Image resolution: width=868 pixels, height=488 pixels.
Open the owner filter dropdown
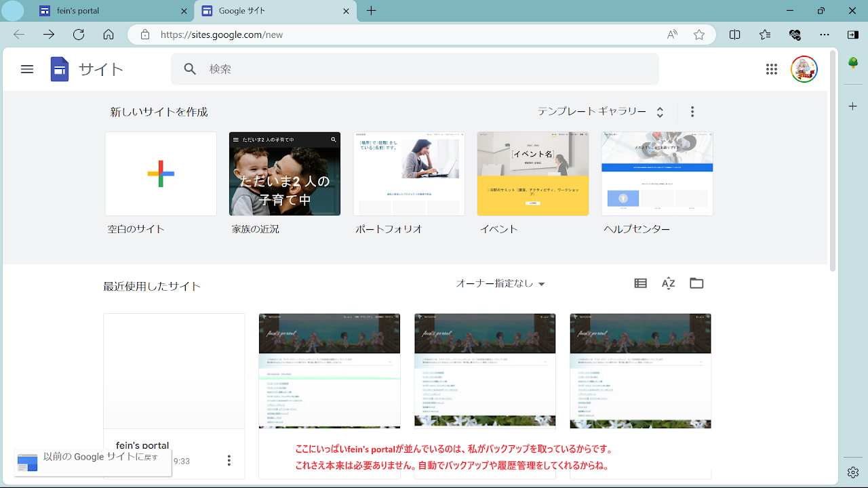(501, 284)
